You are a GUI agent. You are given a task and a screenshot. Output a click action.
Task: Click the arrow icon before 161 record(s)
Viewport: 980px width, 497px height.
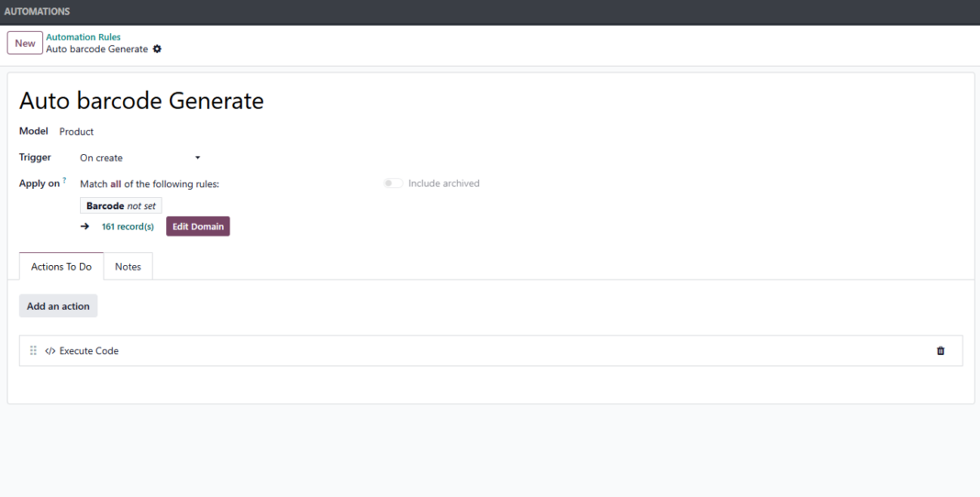(84, 226)
